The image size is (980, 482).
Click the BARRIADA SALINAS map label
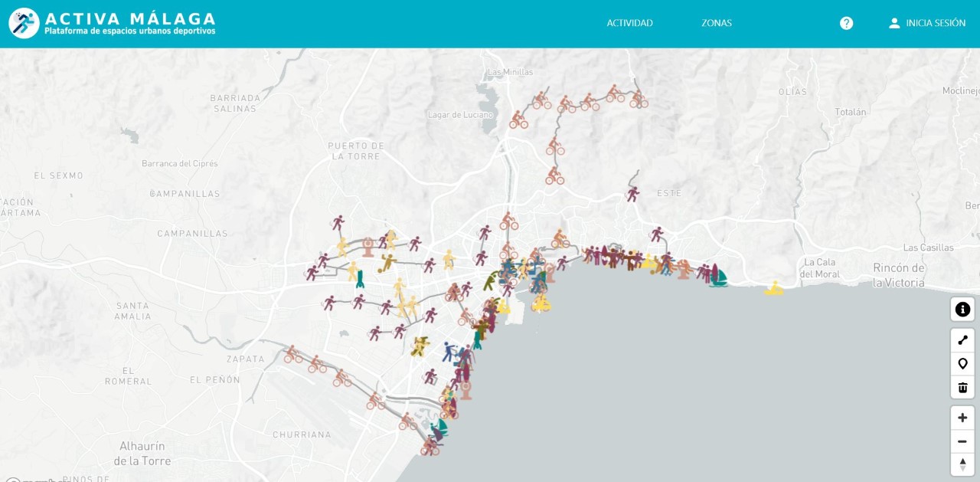coord(235,103)
